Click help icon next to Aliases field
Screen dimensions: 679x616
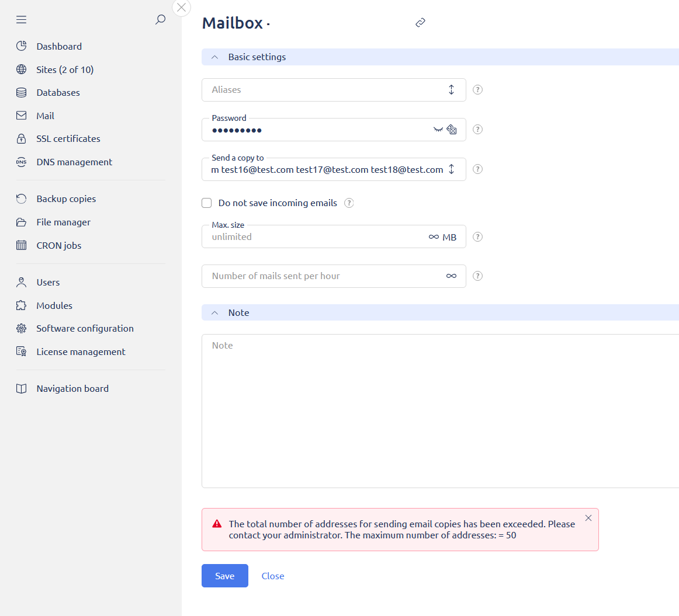[x=477, y=90]
